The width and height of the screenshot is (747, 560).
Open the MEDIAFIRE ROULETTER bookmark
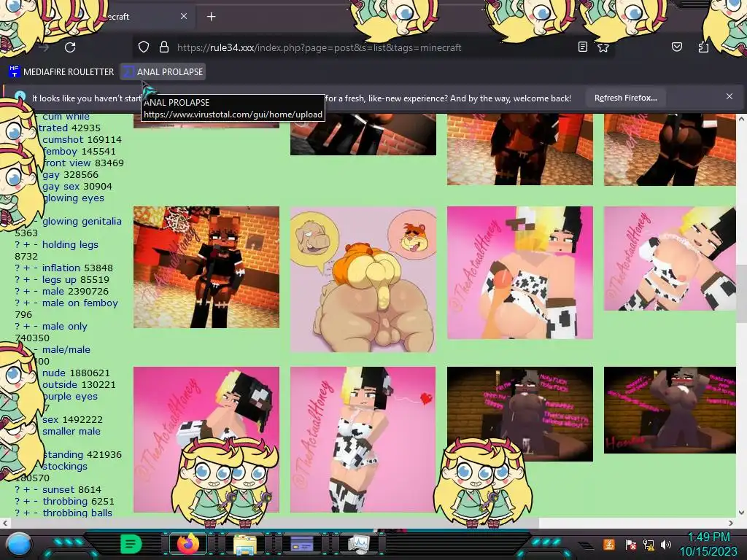click(61, 72)
